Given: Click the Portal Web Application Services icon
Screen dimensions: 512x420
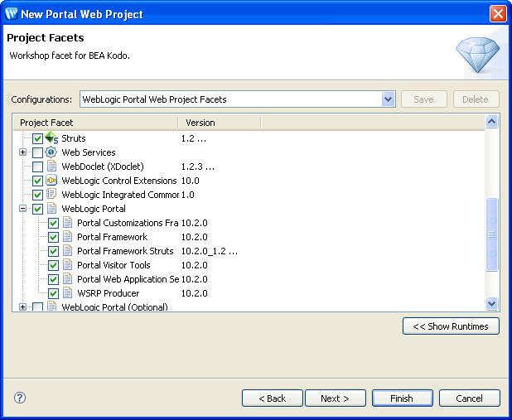Looking at the screenshot, I should click(x=68, y=278).
